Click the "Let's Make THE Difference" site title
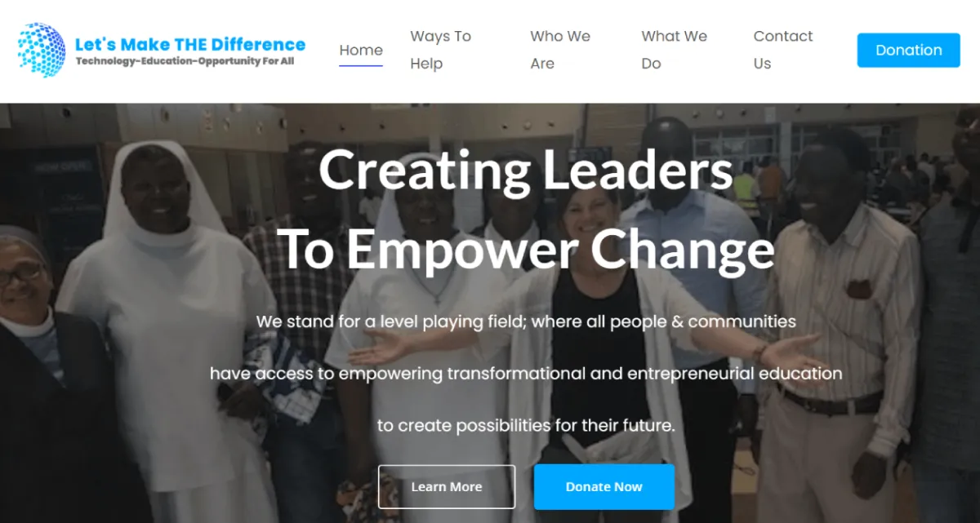Screen dimensions: 980x523 [x=190, y=44]
